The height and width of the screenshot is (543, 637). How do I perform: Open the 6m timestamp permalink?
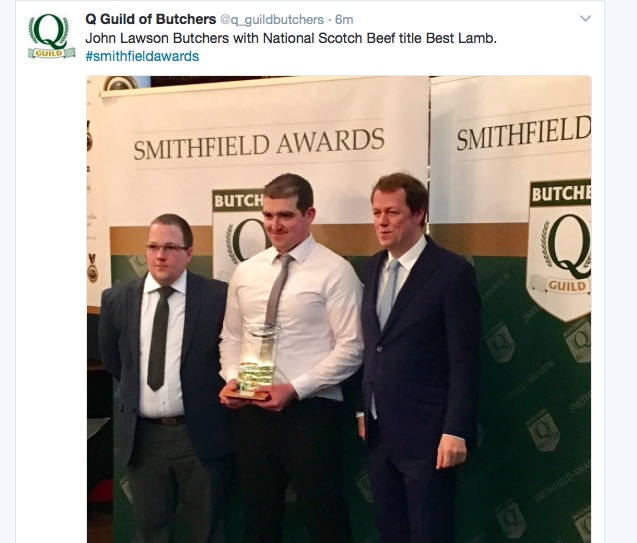pyautogui.click(x=344, y=19)
